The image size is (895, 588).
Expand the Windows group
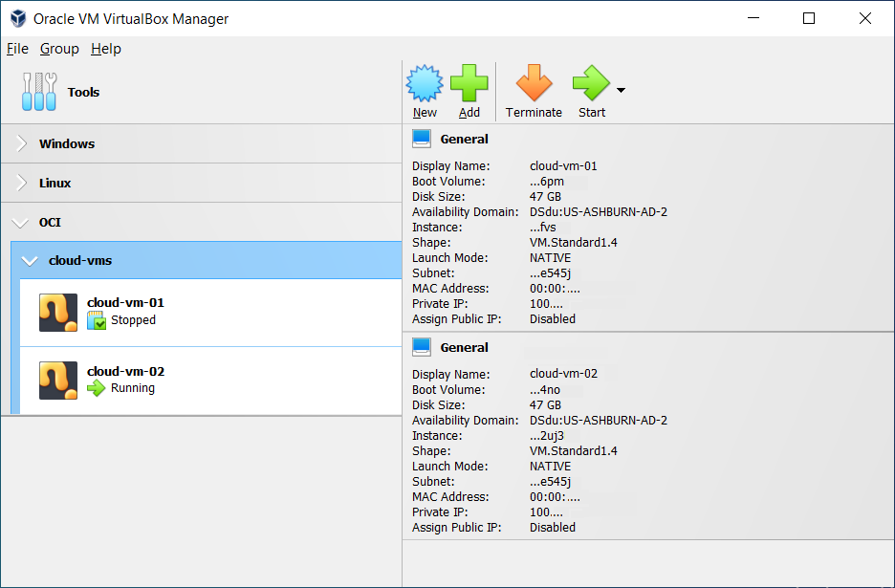pyautogui.click(x=20, y=143)
